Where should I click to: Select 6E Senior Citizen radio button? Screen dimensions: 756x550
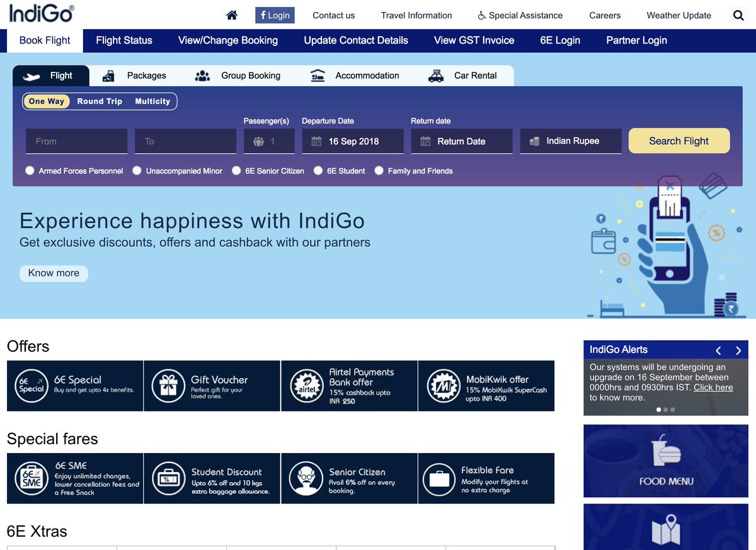click(x=236, y=171)
